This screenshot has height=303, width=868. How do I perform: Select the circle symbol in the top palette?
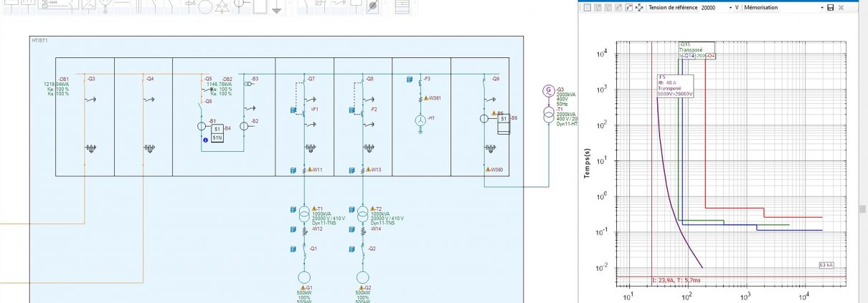206,7
